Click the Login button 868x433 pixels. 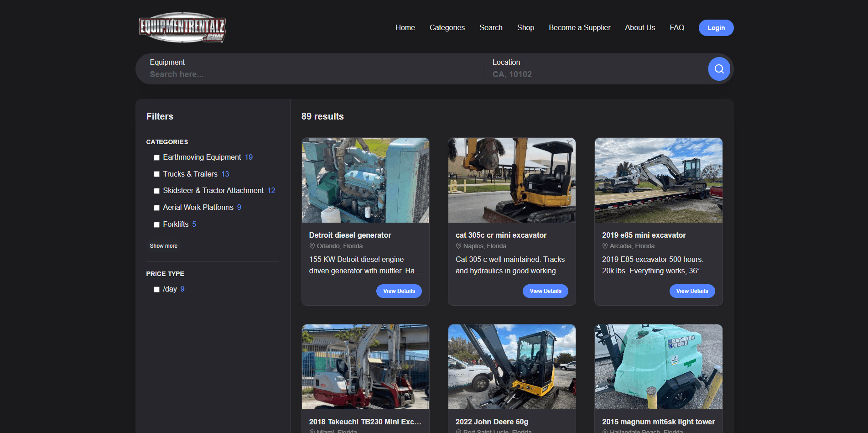pyautogui.click(x=716, y=28)
